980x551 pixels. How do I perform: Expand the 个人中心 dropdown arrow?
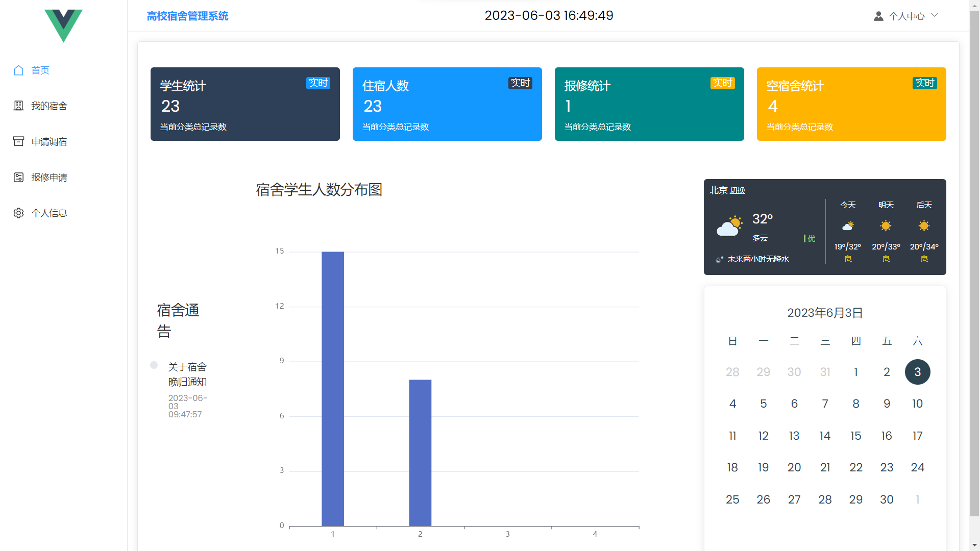[935, 15]
